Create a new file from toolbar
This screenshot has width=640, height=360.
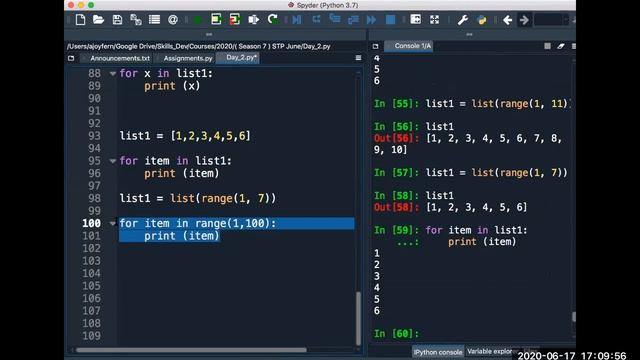tap(80, 20)
